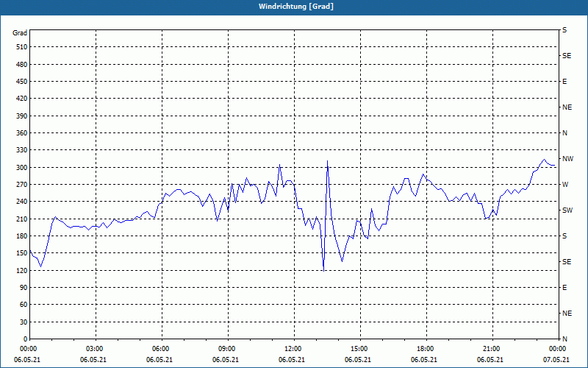Screen dimensions: 588x368
Task: Select the 06:00 time label
Action: click(x=160, y=349)
